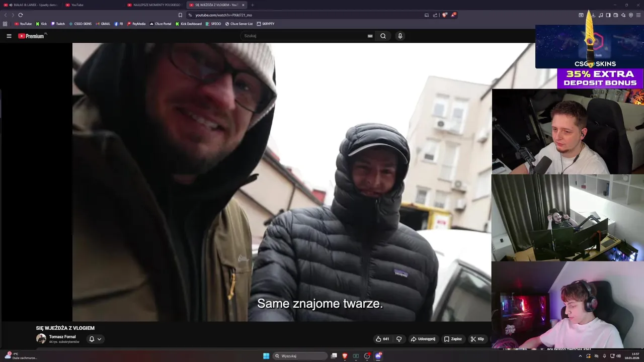The width and height of the screenshot is (644, 362).
Task: Open the GMAIL bookmark
Action: click(103, 24)
